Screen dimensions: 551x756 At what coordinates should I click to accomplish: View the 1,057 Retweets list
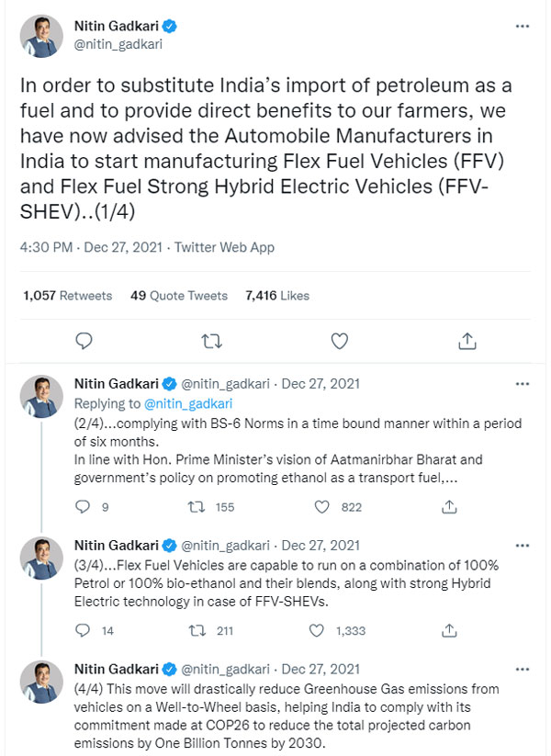coord(67,295)
